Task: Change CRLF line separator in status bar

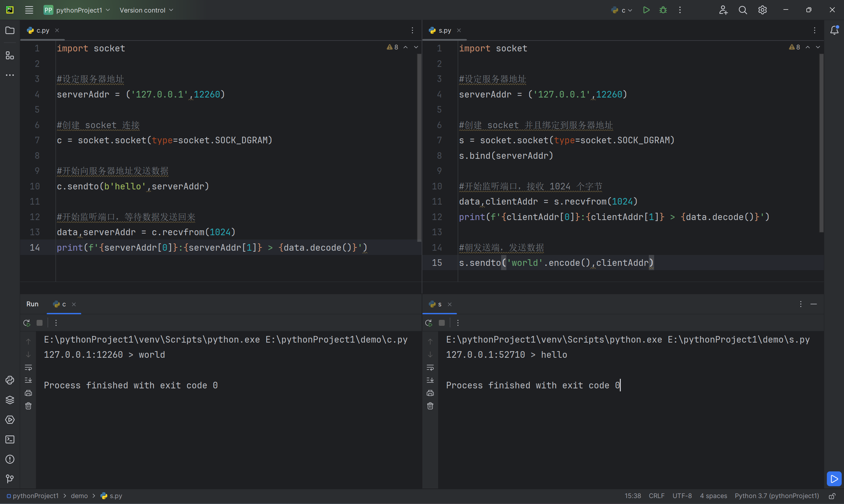Action: 656,496
